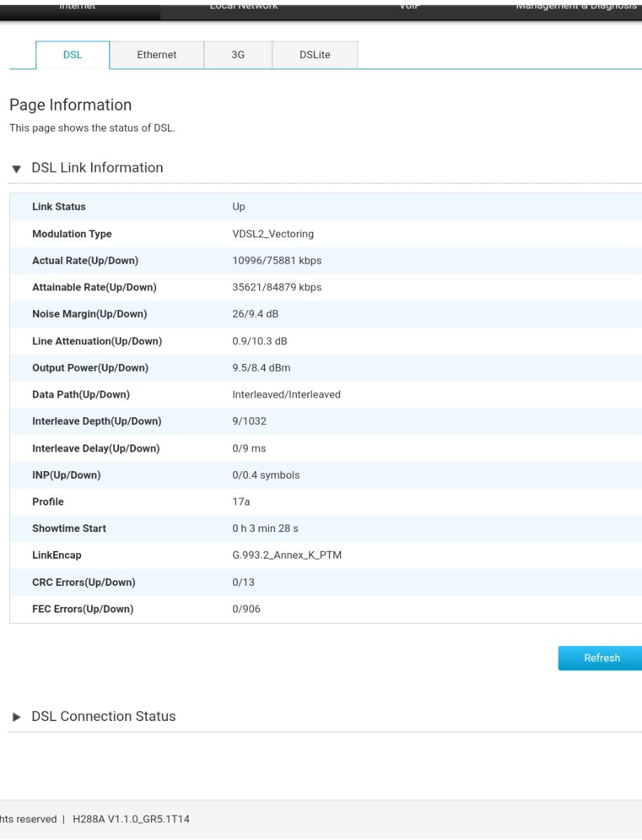Click the Page Information heading
The height and width of the screenshot is (840, 642).
point(71,105)
